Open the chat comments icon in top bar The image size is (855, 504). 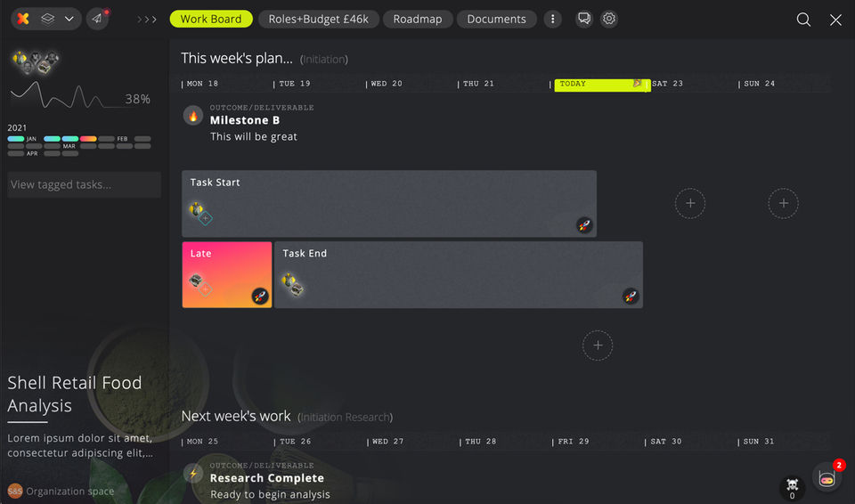[x=584, y=19]
